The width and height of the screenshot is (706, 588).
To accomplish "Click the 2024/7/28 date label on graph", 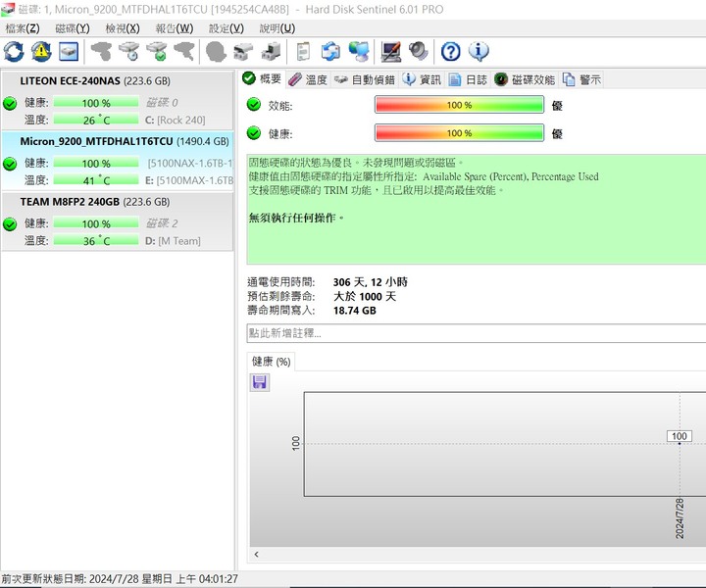I will [x=680, y=518].
